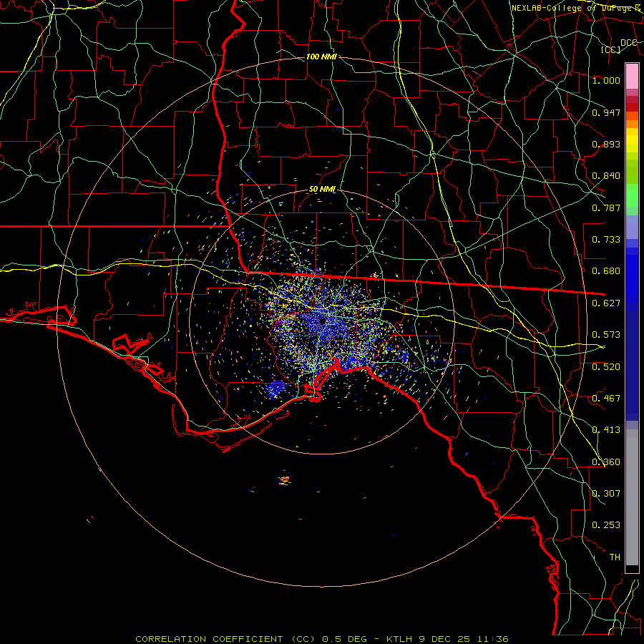Click the isolated offshore echo cluster over the Gulf
Viewport: 644px width, 644px height.
[285, 479]
